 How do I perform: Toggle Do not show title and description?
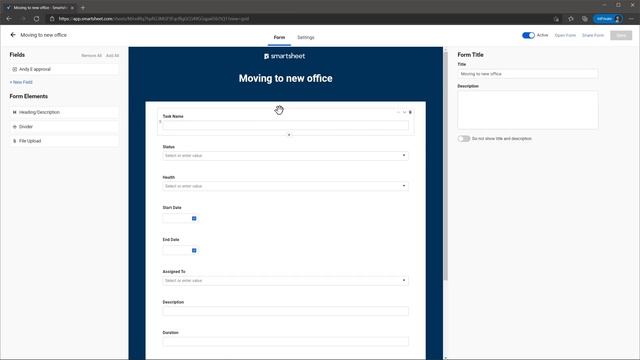(464, 139)
